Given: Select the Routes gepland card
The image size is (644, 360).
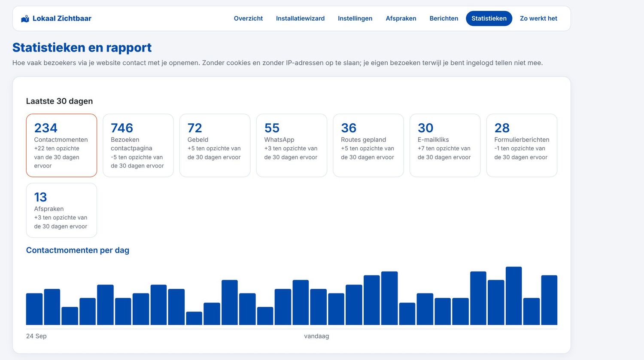Looking at the screenshot, I should [368, 145].
